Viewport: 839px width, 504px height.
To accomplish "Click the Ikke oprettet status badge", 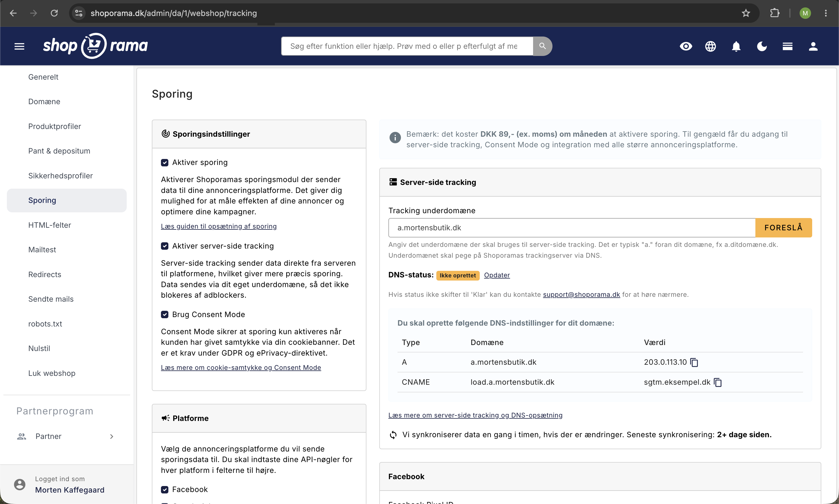I will pyautogui.click(x=458, y=275).
